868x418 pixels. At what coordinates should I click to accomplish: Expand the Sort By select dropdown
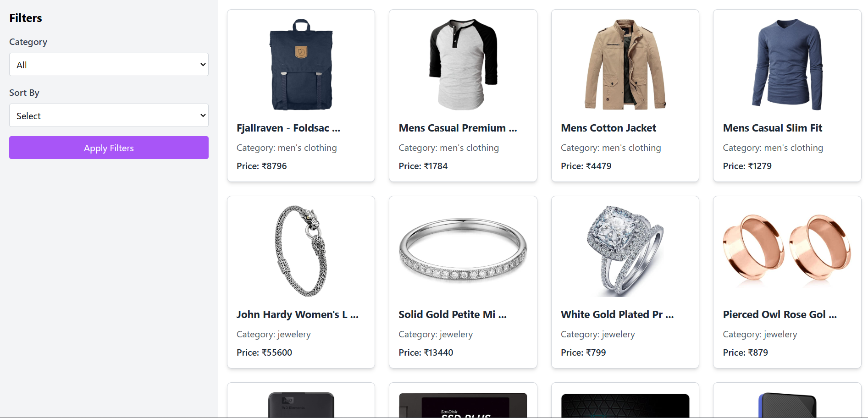tap(109, 115)
